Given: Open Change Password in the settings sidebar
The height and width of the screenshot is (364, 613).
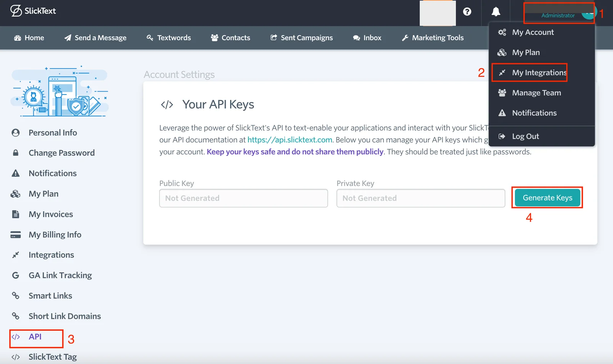Looking at the screenshot, I should tap(62, 153).
